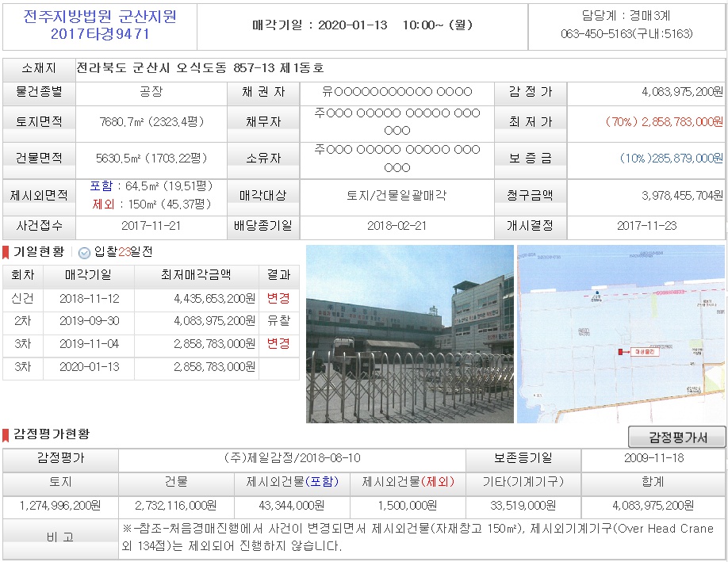Open case number 2017타경9471
The width and height of the screenshot is (728, 562).
pos(100,34)
